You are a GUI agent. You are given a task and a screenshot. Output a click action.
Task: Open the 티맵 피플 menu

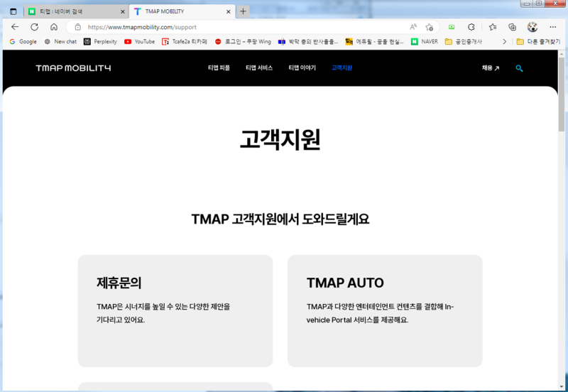coord(219,67)
